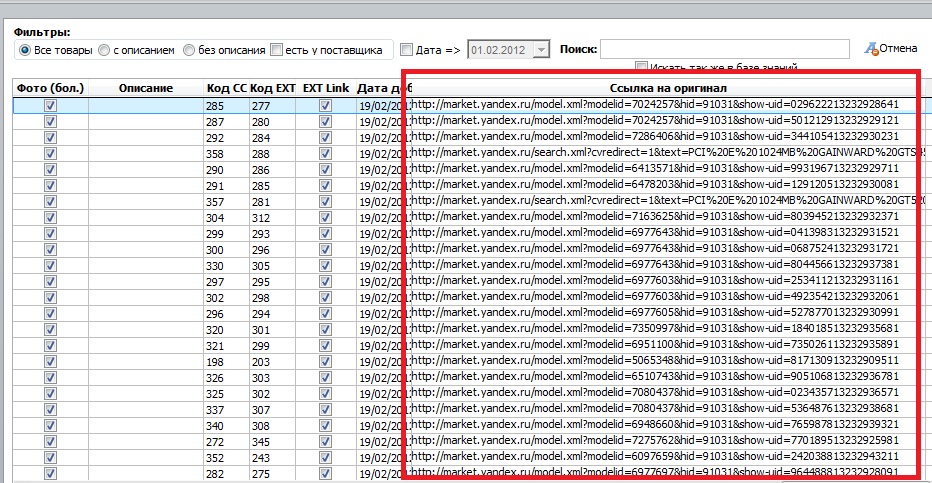Screen dimensions: 932x483
Task: Sort by the 'Код СС' column header
Action: pos(226,88)
